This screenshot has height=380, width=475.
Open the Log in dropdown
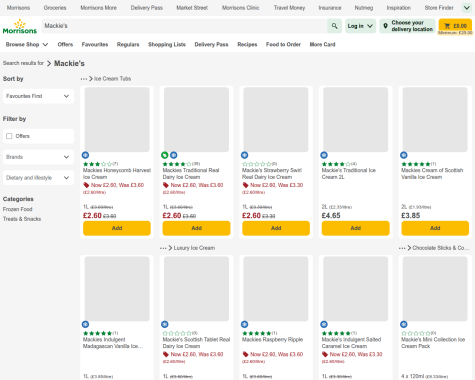pyautogui.click(x=360, y=26)
